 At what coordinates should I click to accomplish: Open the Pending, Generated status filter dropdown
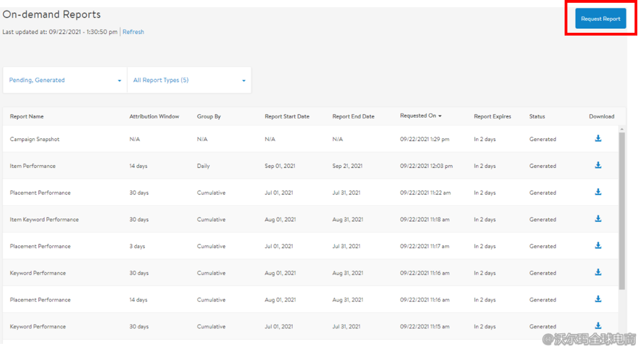tap(65, 81)
